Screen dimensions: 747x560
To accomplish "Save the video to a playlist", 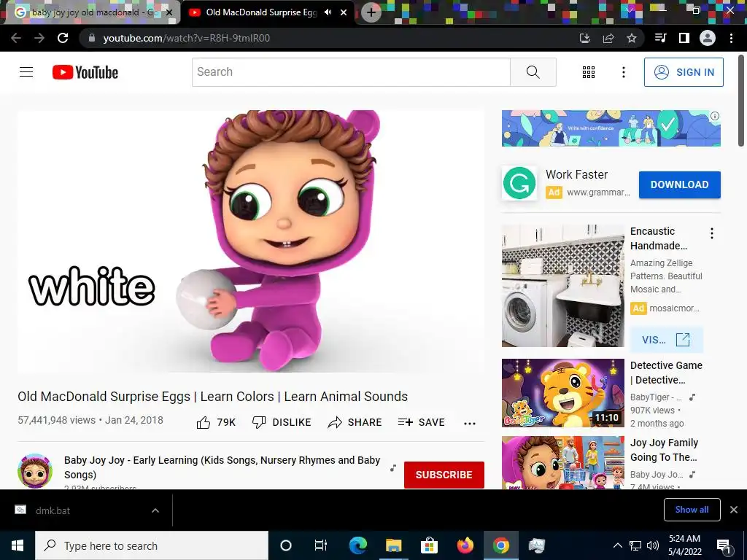I will pyautogui.click(x=422, y=422).
